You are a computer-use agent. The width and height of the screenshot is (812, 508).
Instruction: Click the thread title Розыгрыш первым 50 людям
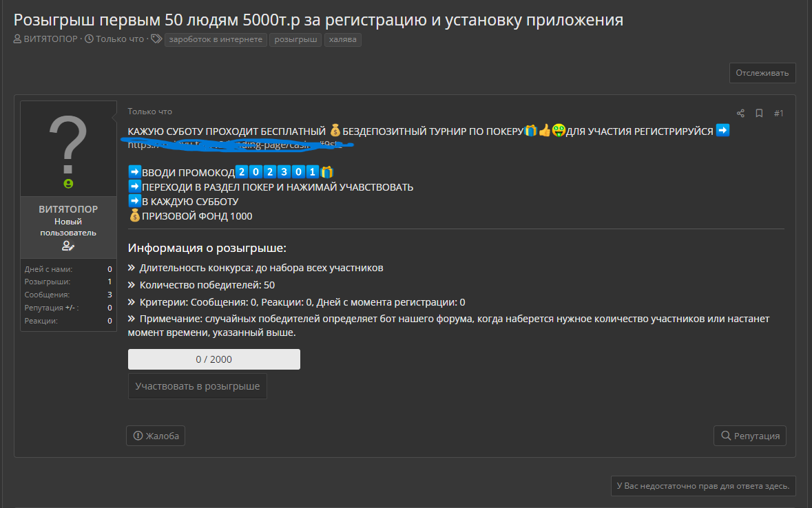318,20
